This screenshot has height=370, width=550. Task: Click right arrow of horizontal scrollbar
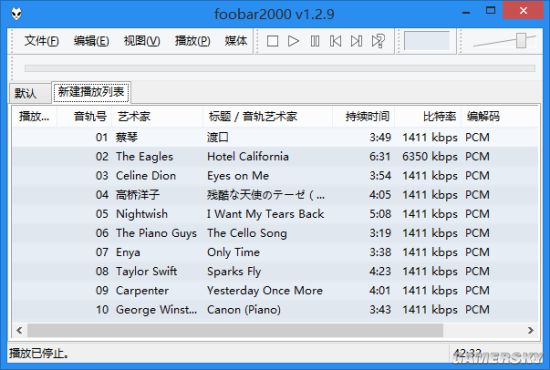pyautogui.click(x=530, y=330)
